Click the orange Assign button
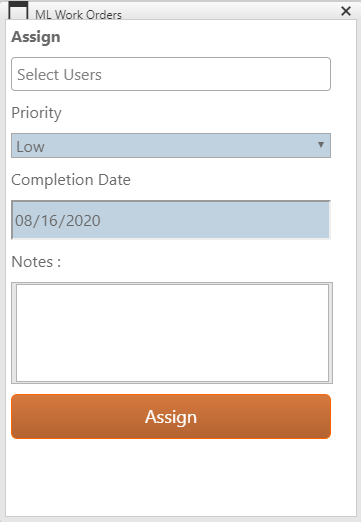The image size is (361, 522). 171,417
